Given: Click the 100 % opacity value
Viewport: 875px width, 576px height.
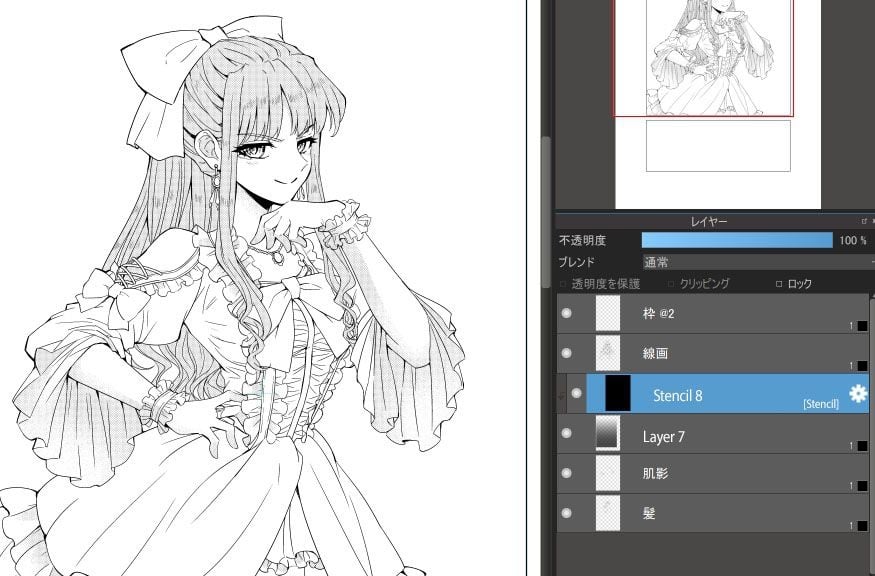Looking at the screenshot, I should (853, 241).
